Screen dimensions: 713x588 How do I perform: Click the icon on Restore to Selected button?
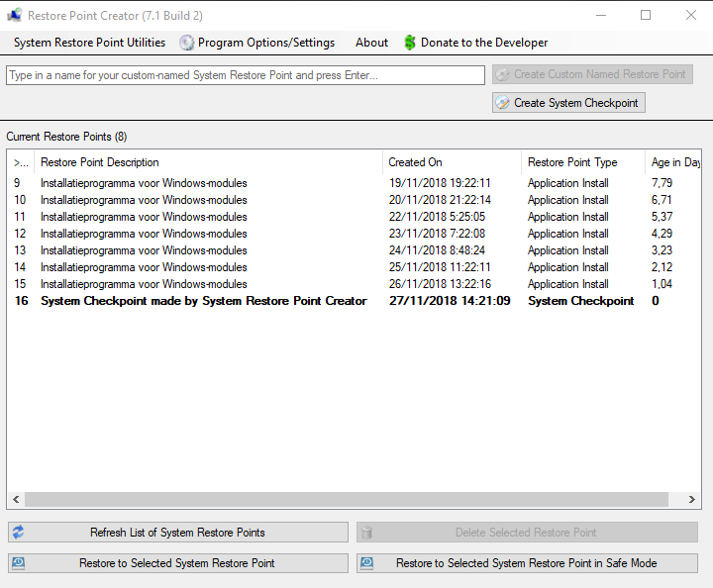coord(18,563)
